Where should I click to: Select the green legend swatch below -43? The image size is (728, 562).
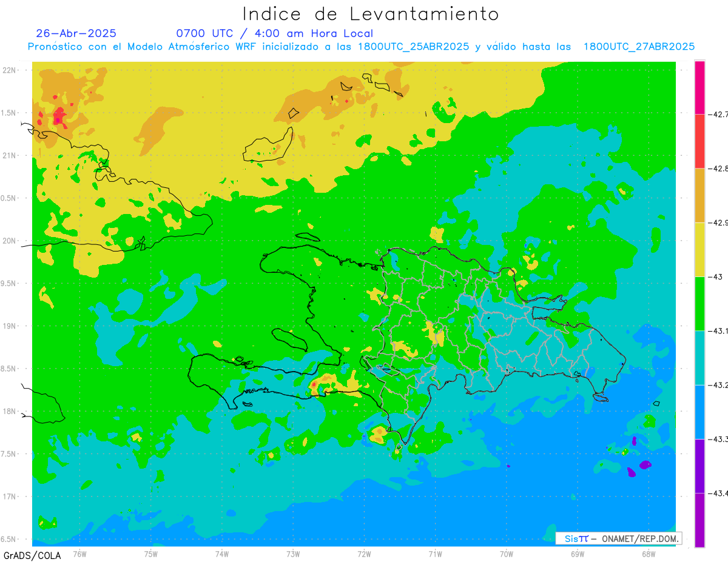pyautogui.click(x=699, y=303)
